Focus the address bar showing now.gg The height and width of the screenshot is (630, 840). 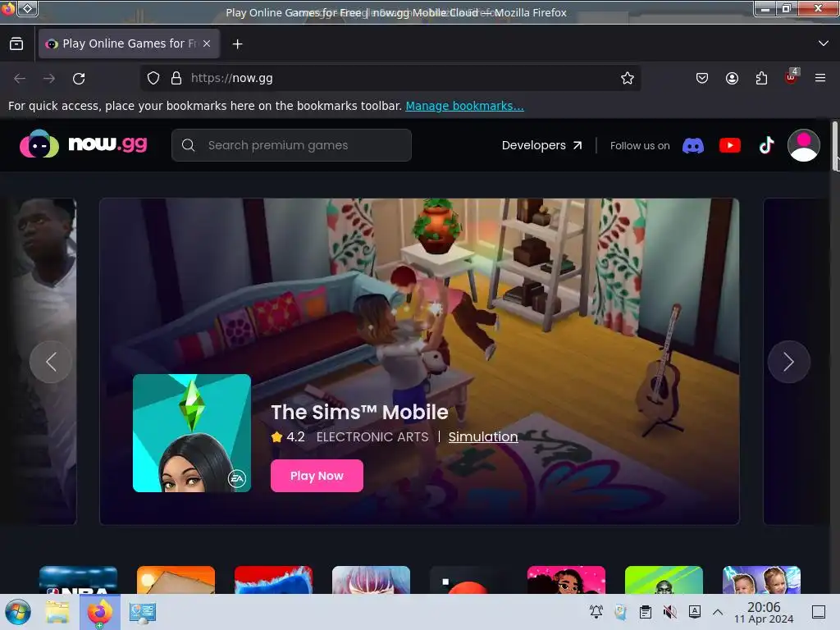point(391,78)
